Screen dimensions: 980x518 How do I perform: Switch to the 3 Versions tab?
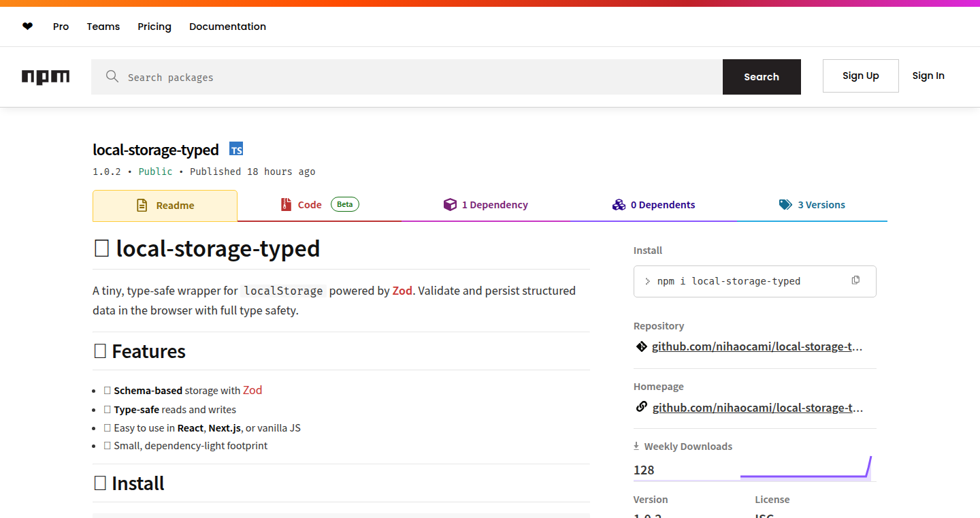point(812,205)
